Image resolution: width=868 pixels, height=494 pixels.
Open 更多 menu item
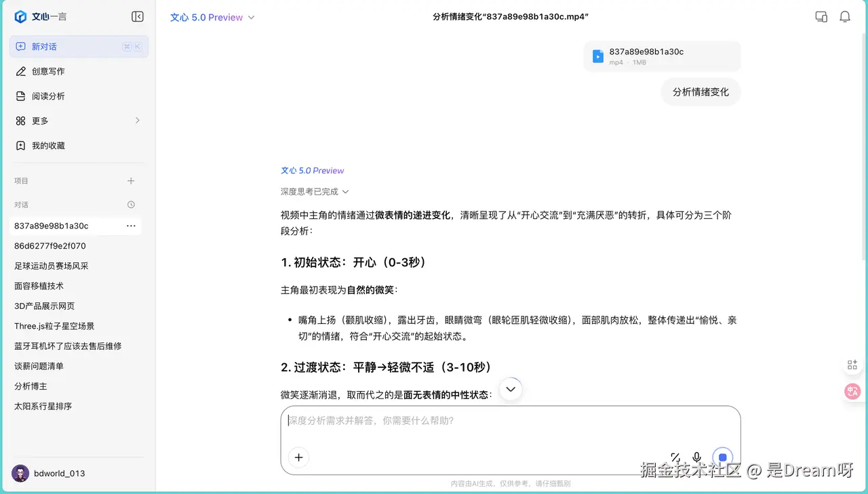point(79,121)
